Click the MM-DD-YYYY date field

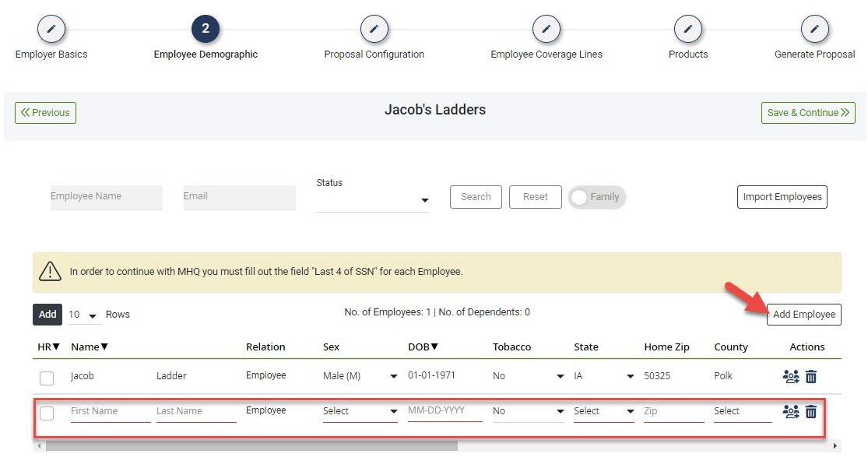click(x=445, y=410)
